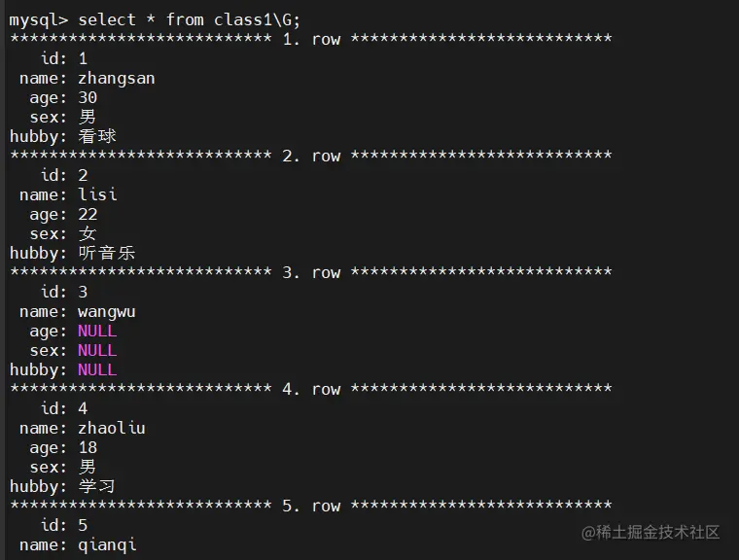Click the age value 18
Image resolution: width=739 pixels, height=560 pixels.
[88, 447]
